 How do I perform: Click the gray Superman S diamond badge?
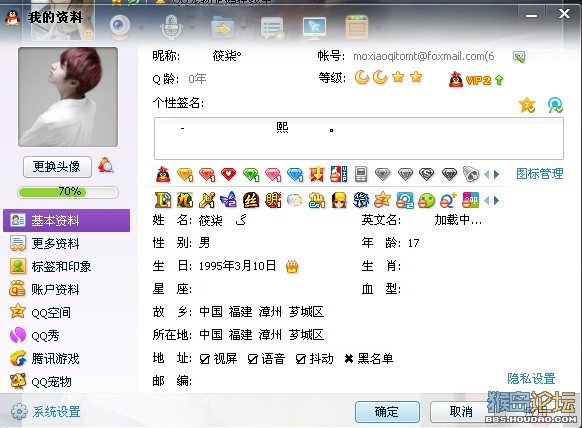pyautogui.click(x=427, y=174)
